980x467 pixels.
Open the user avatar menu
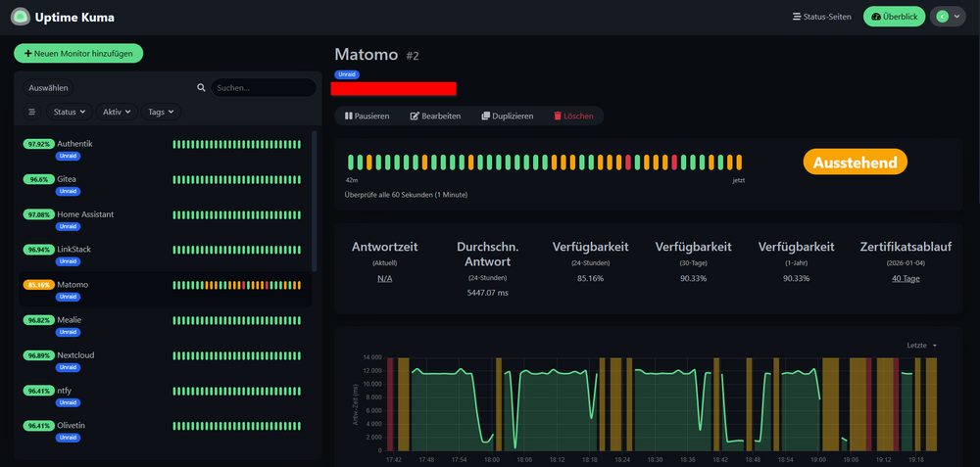(948, 17)
